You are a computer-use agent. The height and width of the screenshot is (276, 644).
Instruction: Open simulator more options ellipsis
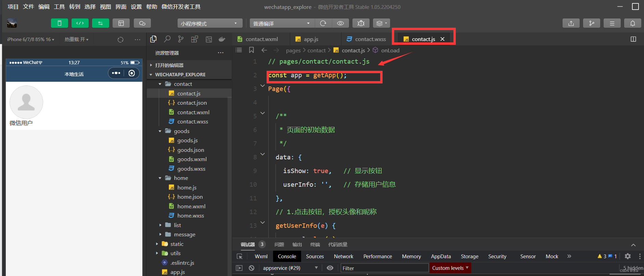click(138, 40)
